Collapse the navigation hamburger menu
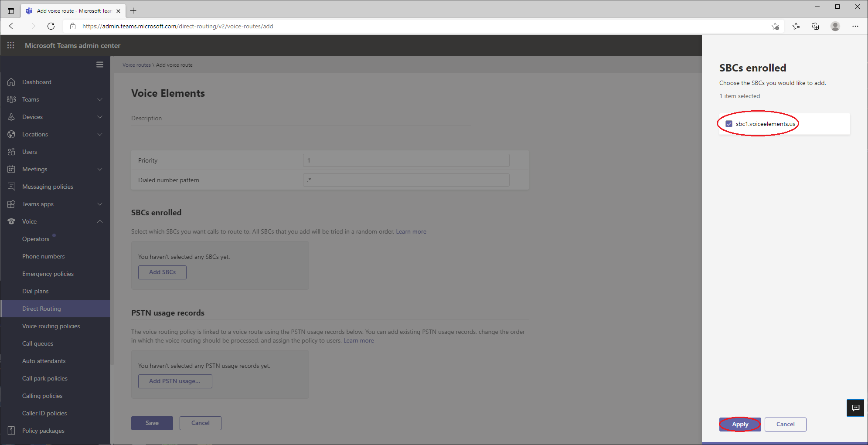The image size is (868, 445). tap(100, 65)
